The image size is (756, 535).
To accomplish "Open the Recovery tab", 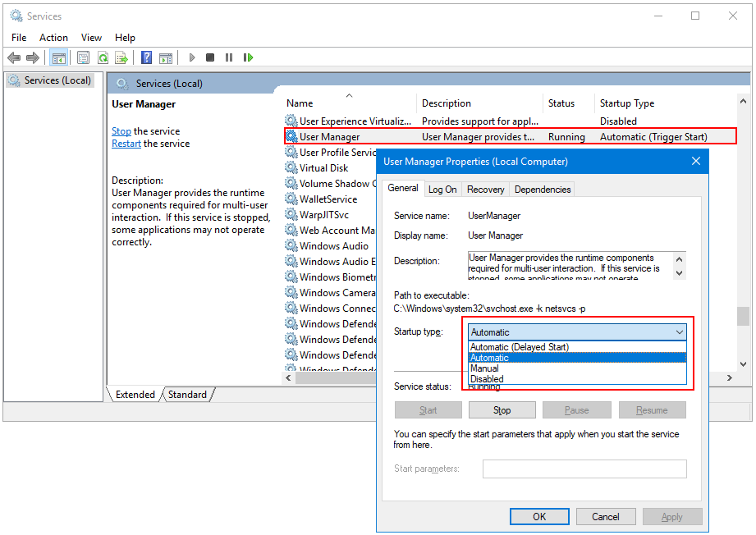I will click(485, 190).
